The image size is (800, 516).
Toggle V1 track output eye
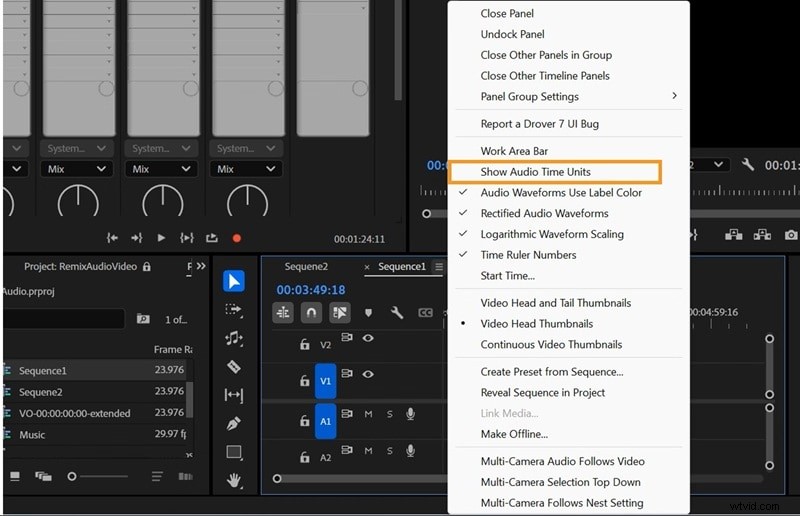pos(368,374)
